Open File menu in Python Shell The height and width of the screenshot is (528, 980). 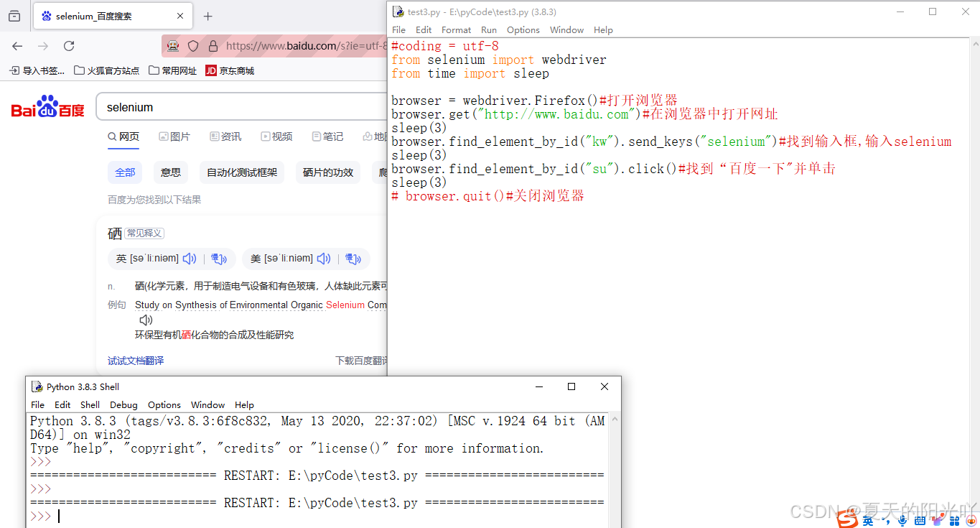(x=37, y=405)
